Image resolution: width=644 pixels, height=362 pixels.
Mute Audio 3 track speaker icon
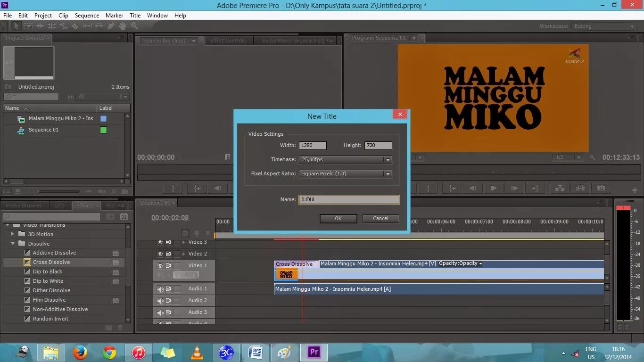click(160, 313)
